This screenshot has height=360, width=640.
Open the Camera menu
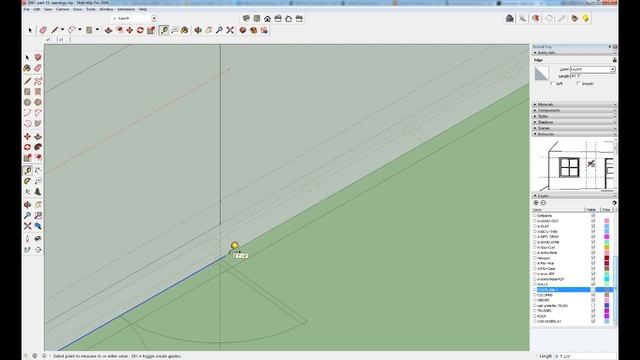pyautogui.click(x=62, y=9)
